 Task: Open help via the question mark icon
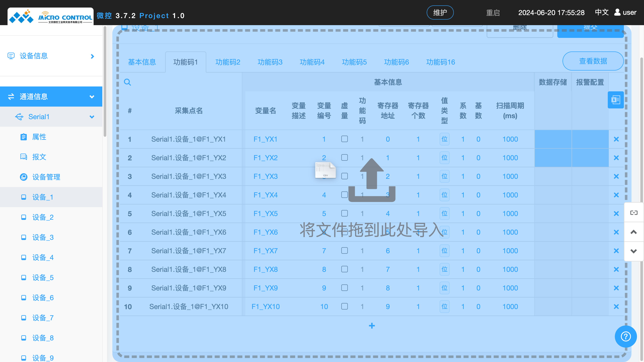[x=626, y=336]
